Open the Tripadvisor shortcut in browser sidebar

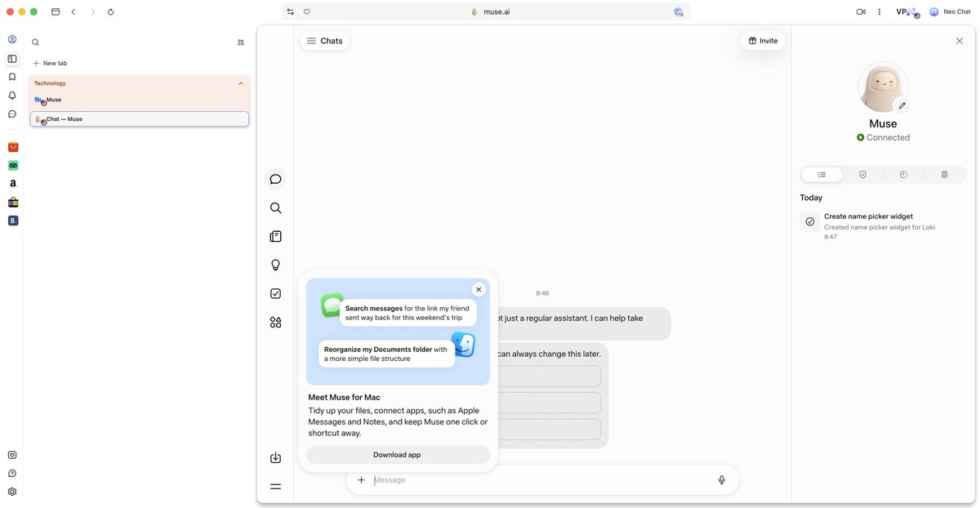[x=13, y=165]
